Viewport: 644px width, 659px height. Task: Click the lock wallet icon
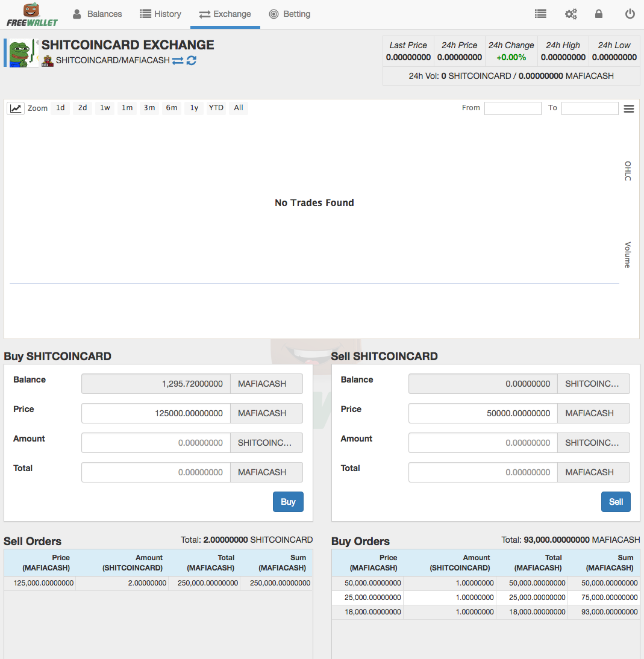(599, 14)
